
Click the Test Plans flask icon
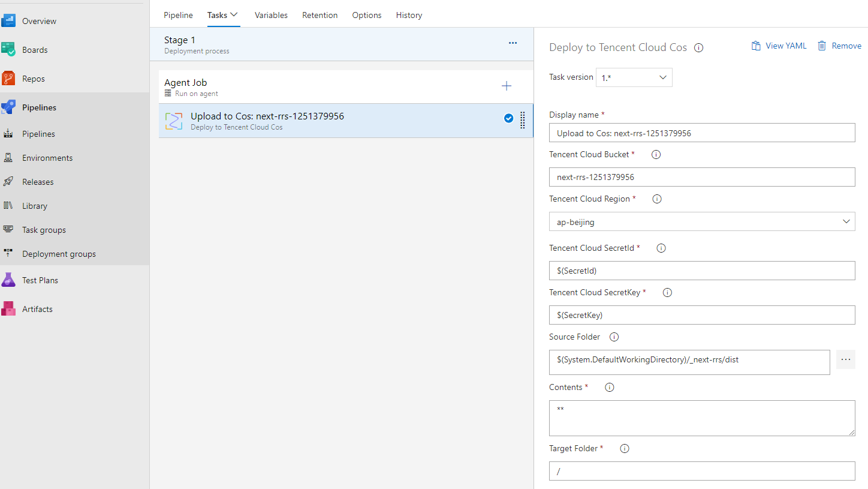(x=8, y=280)
